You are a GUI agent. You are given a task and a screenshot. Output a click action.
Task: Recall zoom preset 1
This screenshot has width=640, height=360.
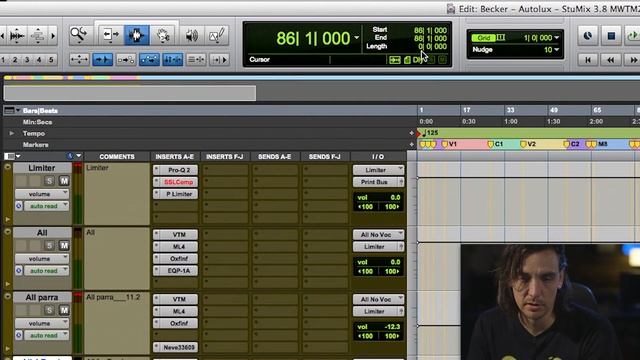(3, 60)
